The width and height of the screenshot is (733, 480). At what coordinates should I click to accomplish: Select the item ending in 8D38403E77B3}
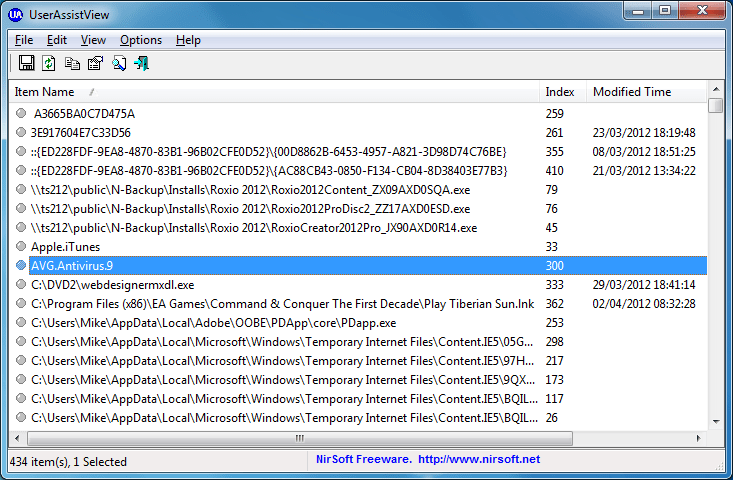coord(358,171)
